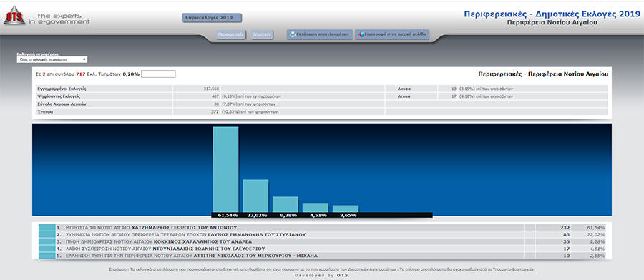Screen dimensions: 644x280
Task: Click the Λευκά label
Action: (404, 96)
